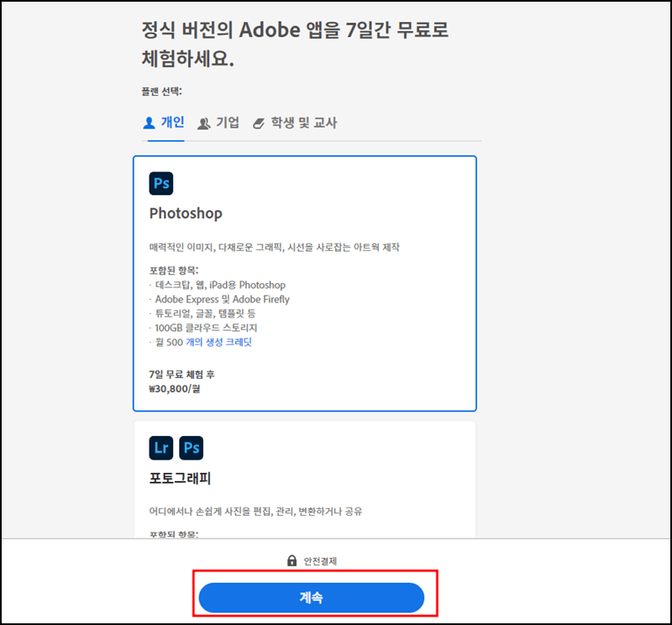Click the ₩30,800/월 price text

175,389
